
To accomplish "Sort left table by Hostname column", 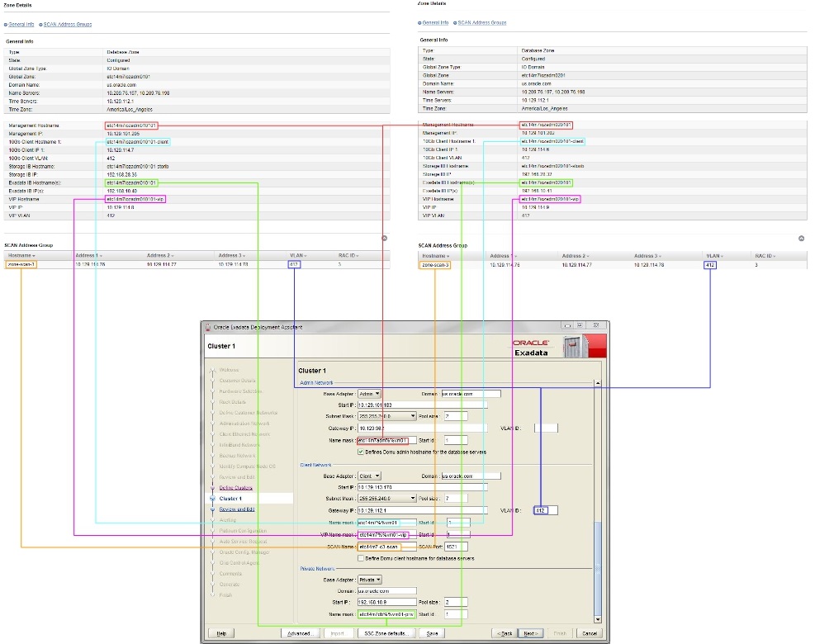I will pyautogui.click(x=21, y=256).
